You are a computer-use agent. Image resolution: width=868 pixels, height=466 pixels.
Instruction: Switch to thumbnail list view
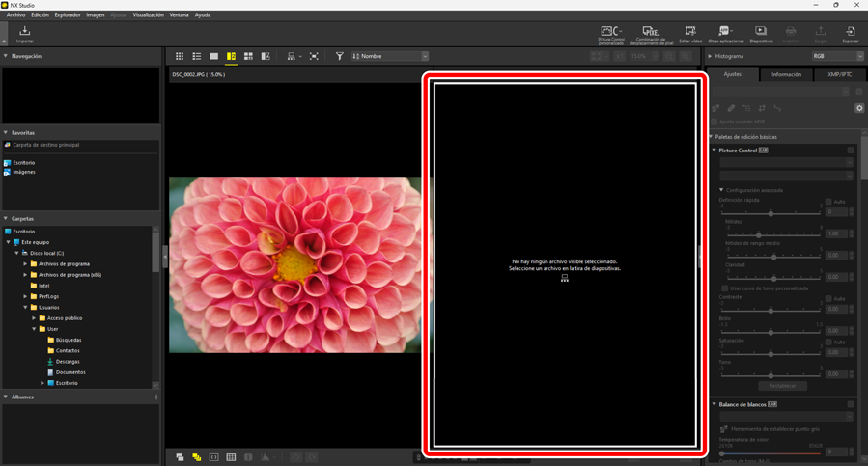tap(197, 57)
